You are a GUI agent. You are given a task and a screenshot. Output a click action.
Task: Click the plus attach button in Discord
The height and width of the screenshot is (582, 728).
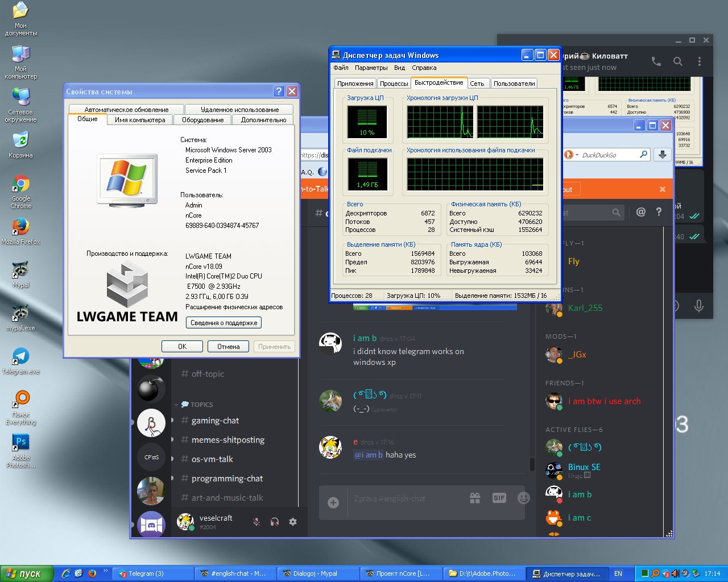tap(333, 502)
